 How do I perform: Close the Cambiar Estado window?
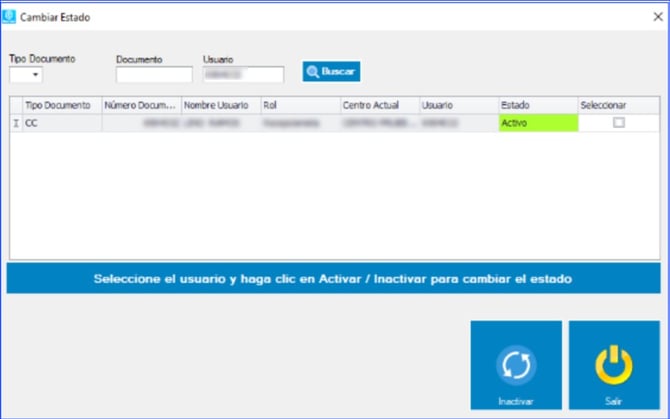(657, 16)
